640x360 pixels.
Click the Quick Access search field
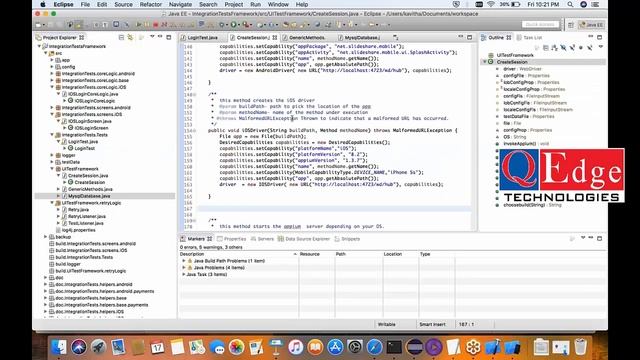(540, 24)
